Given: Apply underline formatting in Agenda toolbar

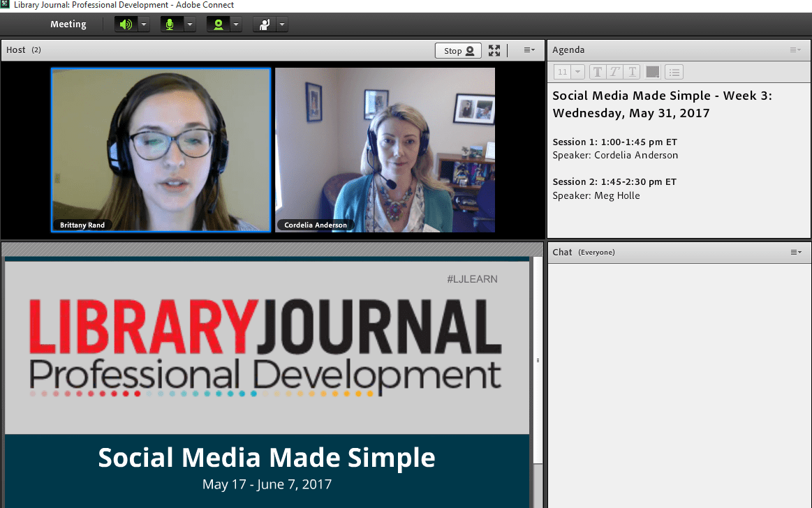Looking at the screenshot, I should 632,72.
